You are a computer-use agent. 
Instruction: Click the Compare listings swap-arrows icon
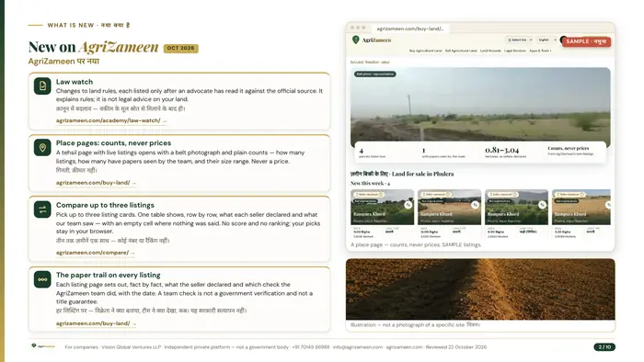click(x=42, y=209)
